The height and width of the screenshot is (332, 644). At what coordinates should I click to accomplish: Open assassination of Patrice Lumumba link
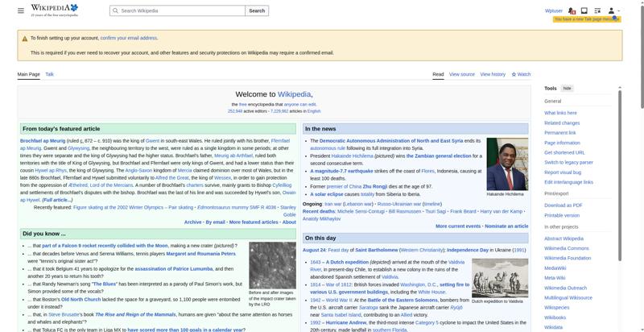coord(174,269)
